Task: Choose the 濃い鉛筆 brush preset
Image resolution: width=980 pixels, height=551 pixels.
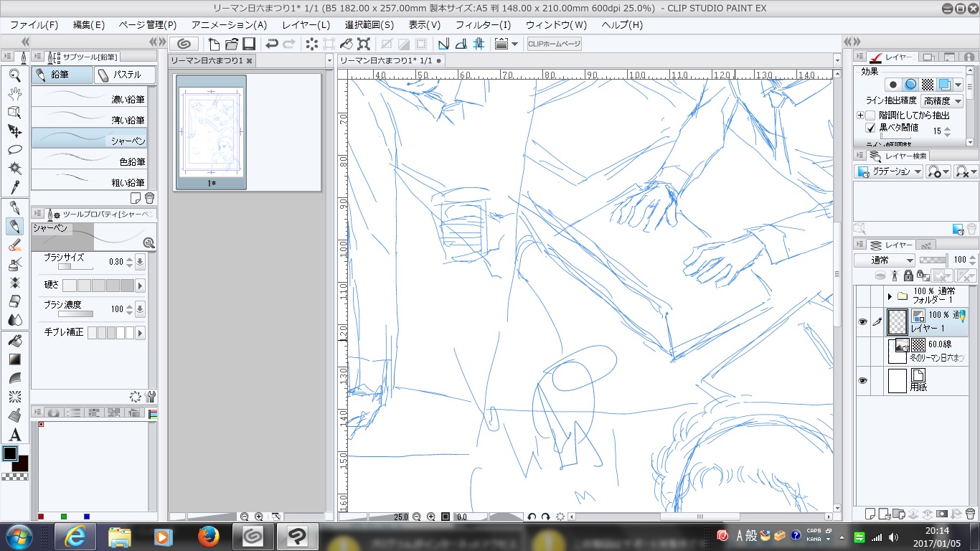Action: tap(90, 99)
